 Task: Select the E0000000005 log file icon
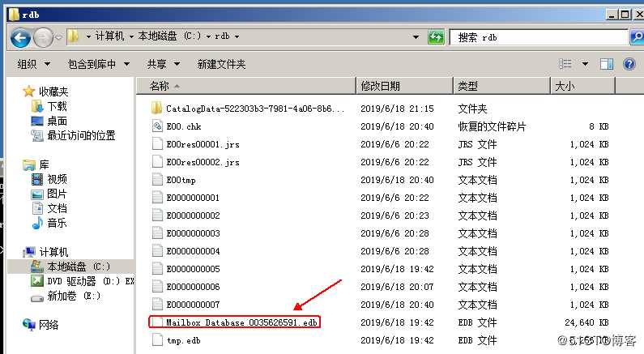coord(157,269)
